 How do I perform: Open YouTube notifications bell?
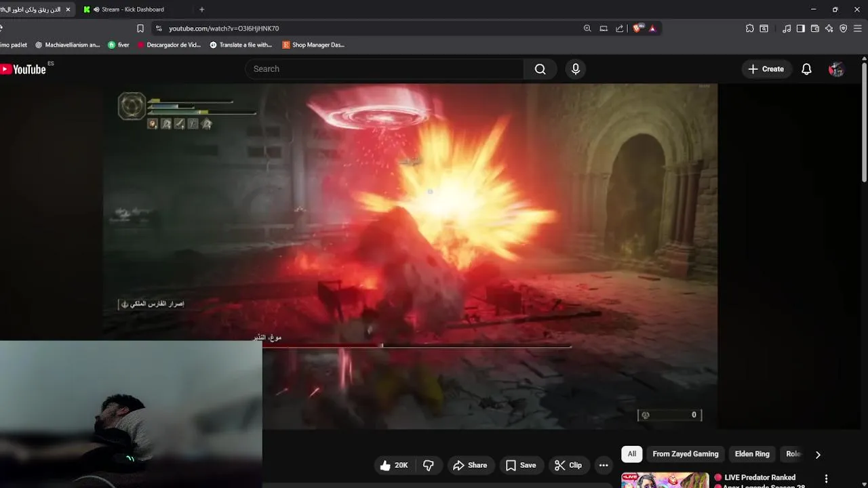click(806, 69)
